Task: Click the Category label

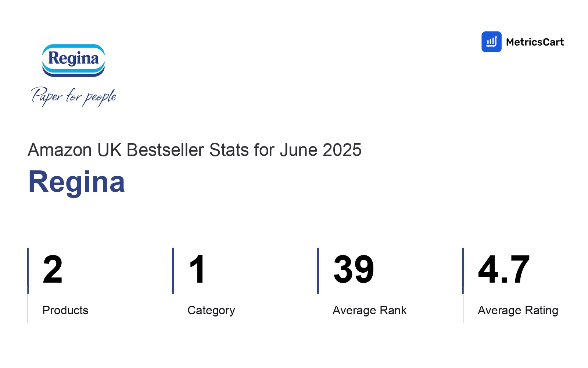Action: (x=211, y=311)
